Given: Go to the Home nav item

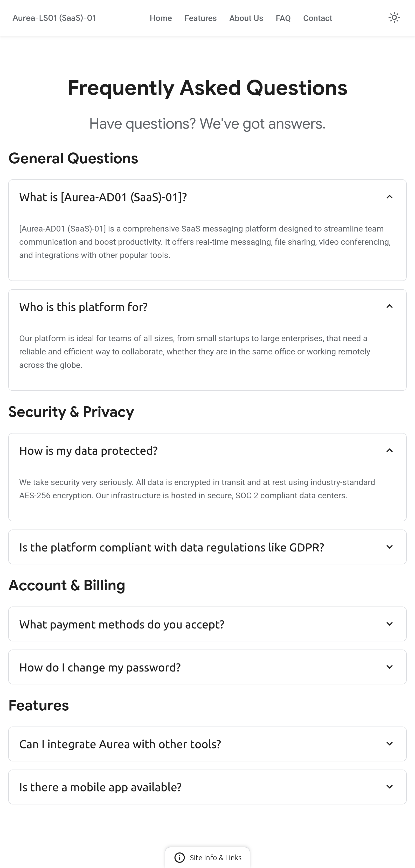Looking at the screenshot, I should coord(161,18).
